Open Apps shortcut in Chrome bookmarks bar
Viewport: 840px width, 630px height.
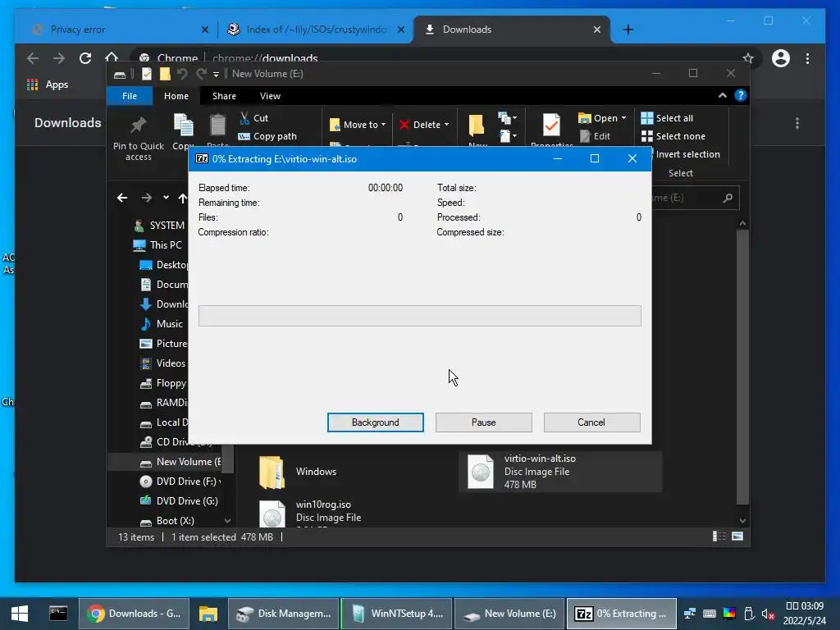(48, 84)
